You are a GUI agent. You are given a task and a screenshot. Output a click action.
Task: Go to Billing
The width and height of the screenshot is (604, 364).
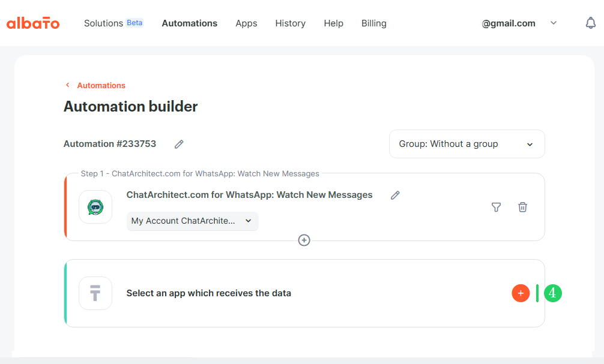(x=373, y=23)
